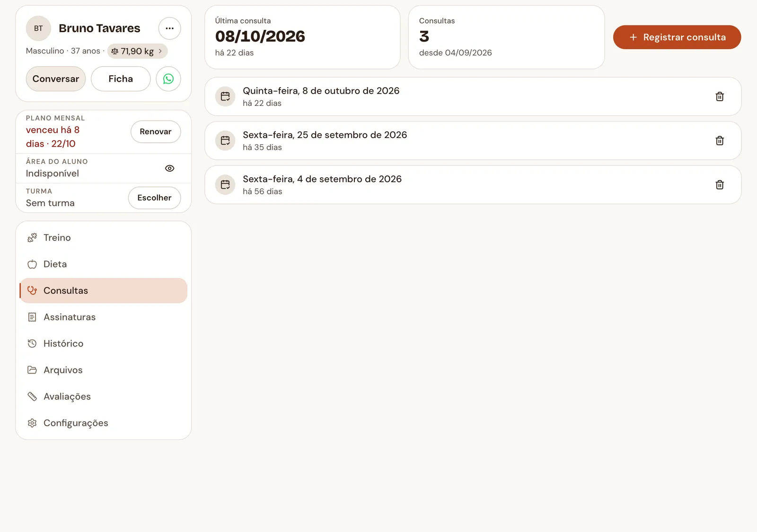Open the Avaliações menu entry
The width and height of the screenshot is (757, 532).
coord(103,396)
